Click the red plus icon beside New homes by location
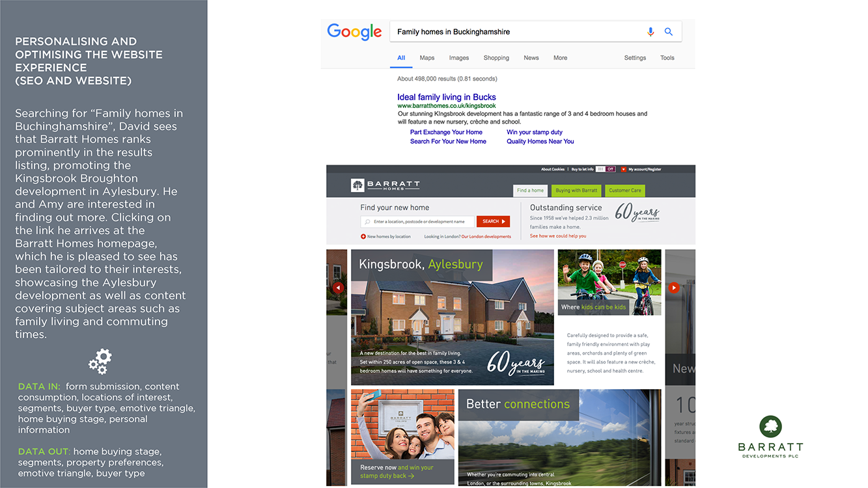The height and width of the screenshot is (488, 868). pyautogui.click(x=363, y=237)
